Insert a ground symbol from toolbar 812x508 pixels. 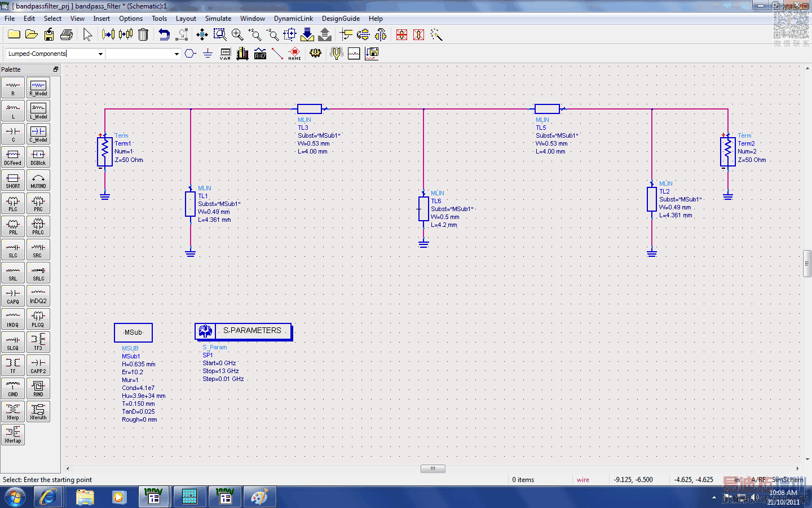[x=208, y=53]
